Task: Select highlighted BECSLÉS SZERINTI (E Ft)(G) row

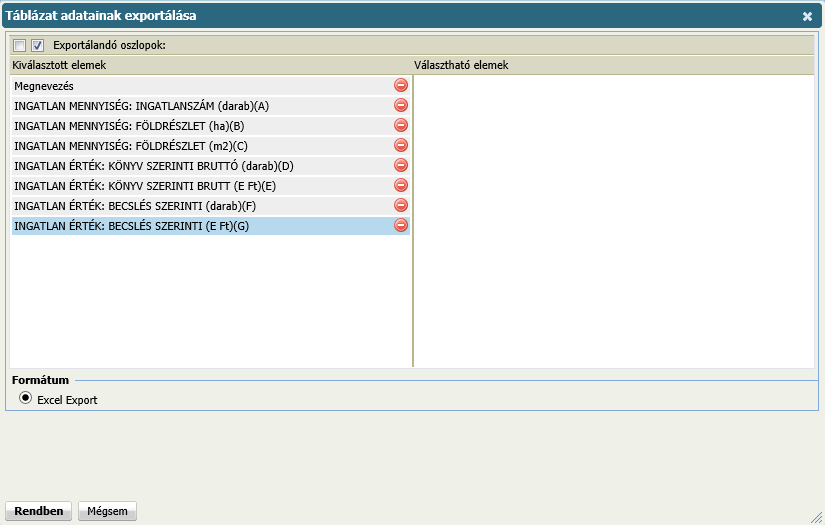Action: 210,226
